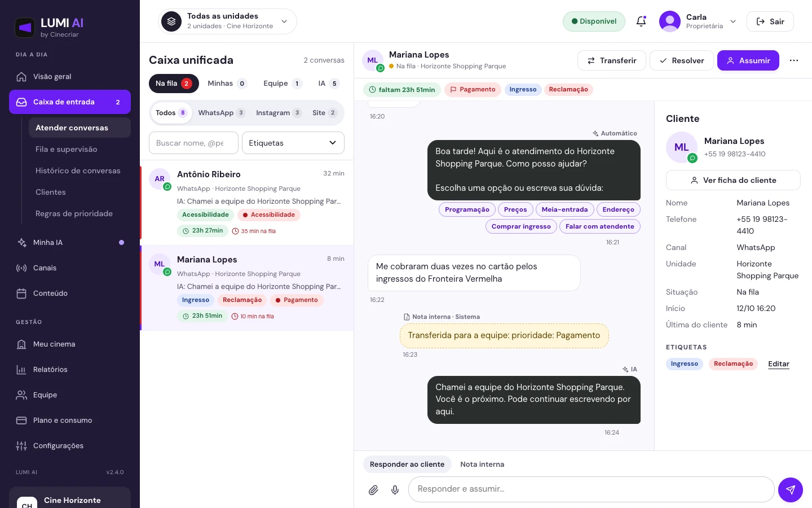This screenshot has width=812, height=508.
Task: Expand Carla's account menu chevron
Action: click(733, 21)
